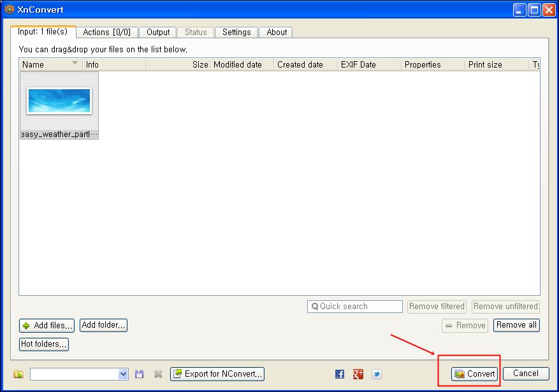Click the Name column sort arrow
559x392 pixels.
click(x=75, y=64)
